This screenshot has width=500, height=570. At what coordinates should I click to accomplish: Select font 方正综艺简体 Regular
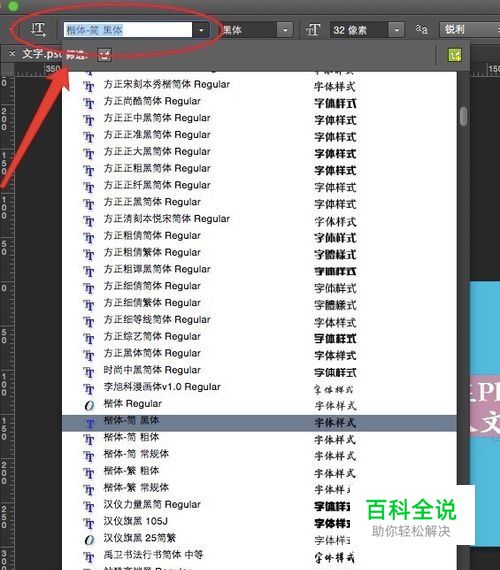pyautogui.click(x=259, y=336)
